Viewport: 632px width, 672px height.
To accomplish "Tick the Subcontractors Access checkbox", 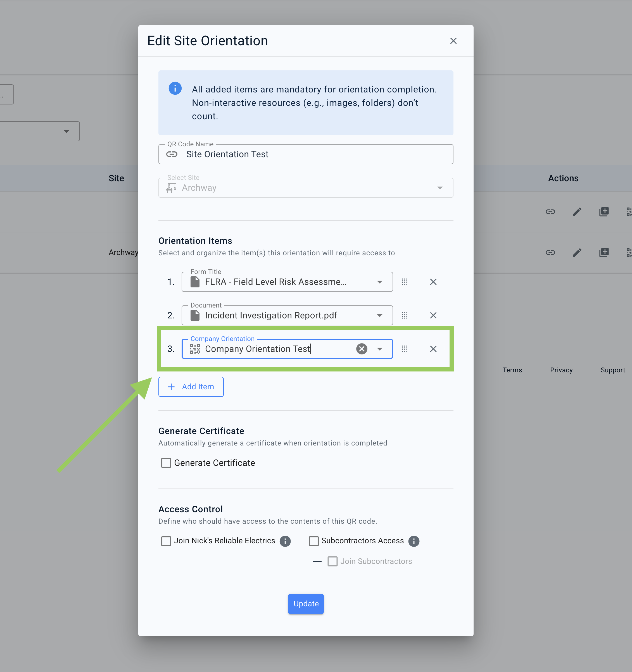I will coord(313,541).
